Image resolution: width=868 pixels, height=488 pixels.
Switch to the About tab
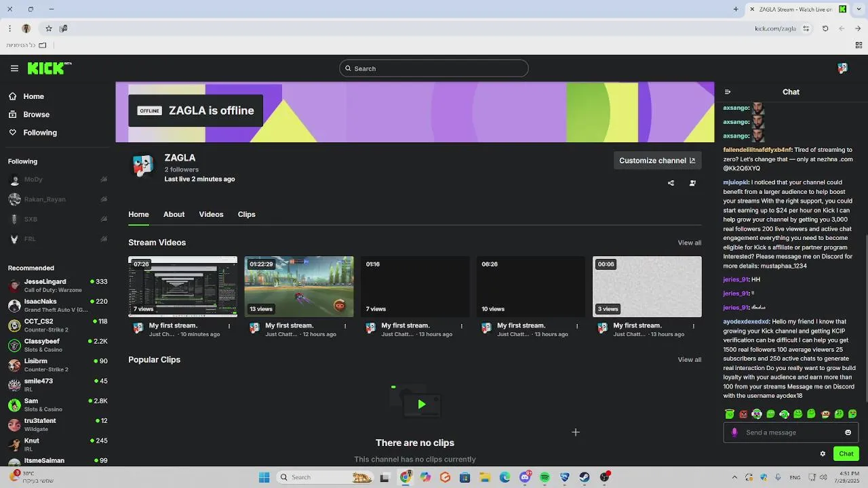pos(174,214)
